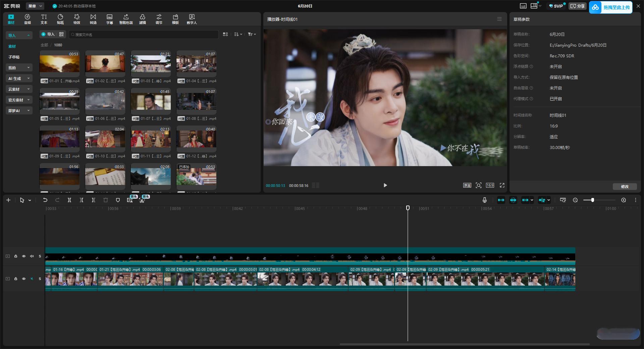Click the QR-style import icon next to 导入
644x349 pixels.
tap(61, 34)
